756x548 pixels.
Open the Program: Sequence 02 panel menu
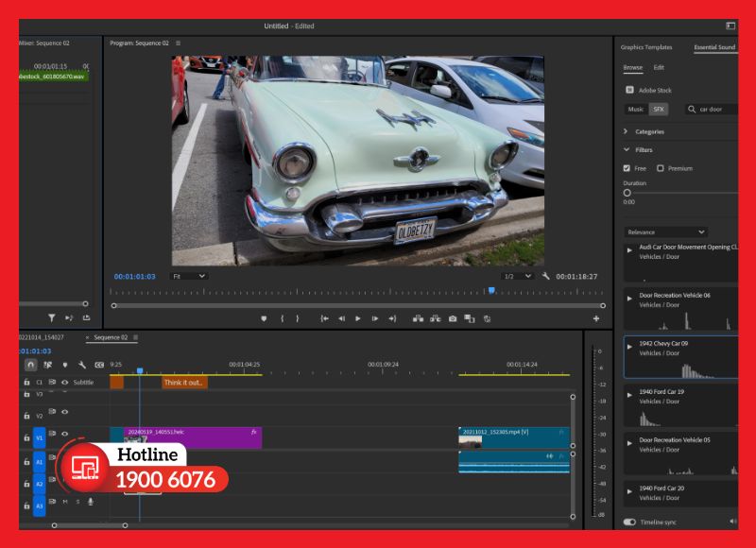(178, 43)
